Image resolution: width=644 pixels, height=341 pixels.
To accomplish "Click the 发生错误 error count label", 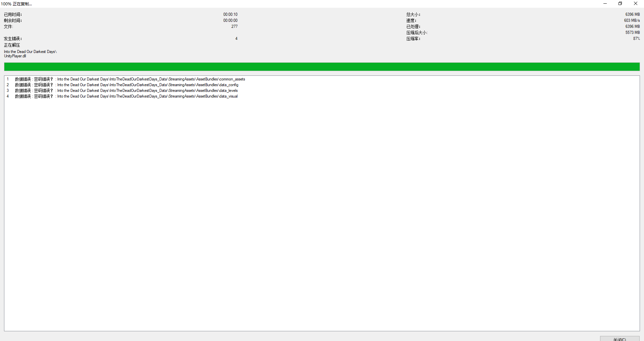I will click(x=13, y=39).
